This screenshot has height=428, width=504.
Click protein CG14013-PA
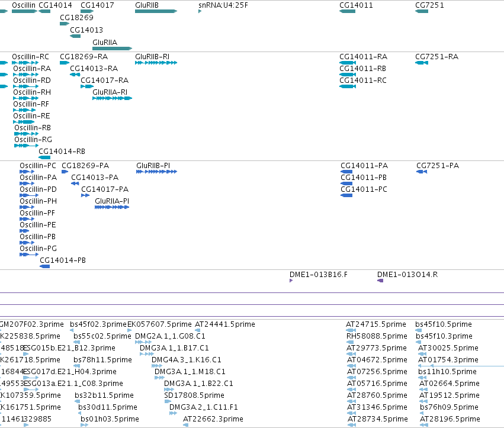pos(95,178)
